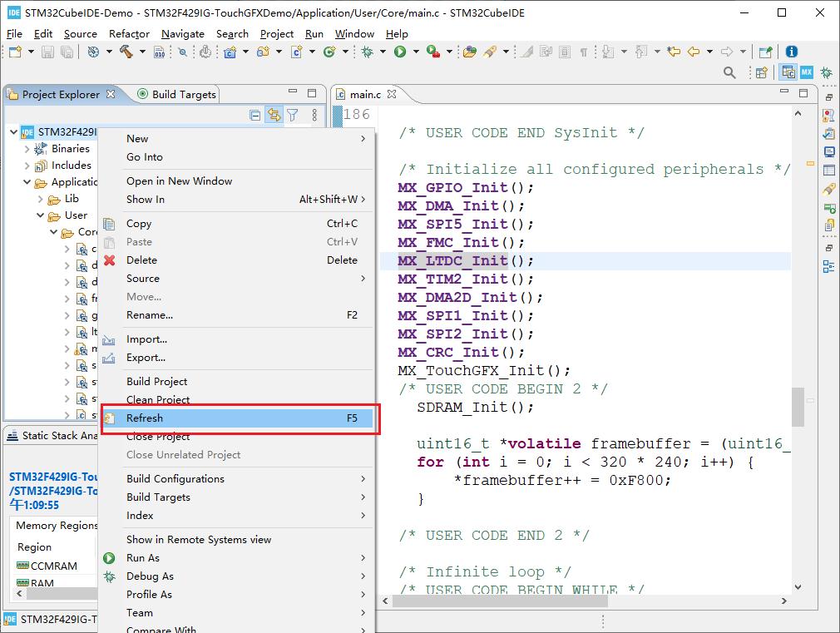
Task: Expand the Binaries tree node
Action: (27, 149)
